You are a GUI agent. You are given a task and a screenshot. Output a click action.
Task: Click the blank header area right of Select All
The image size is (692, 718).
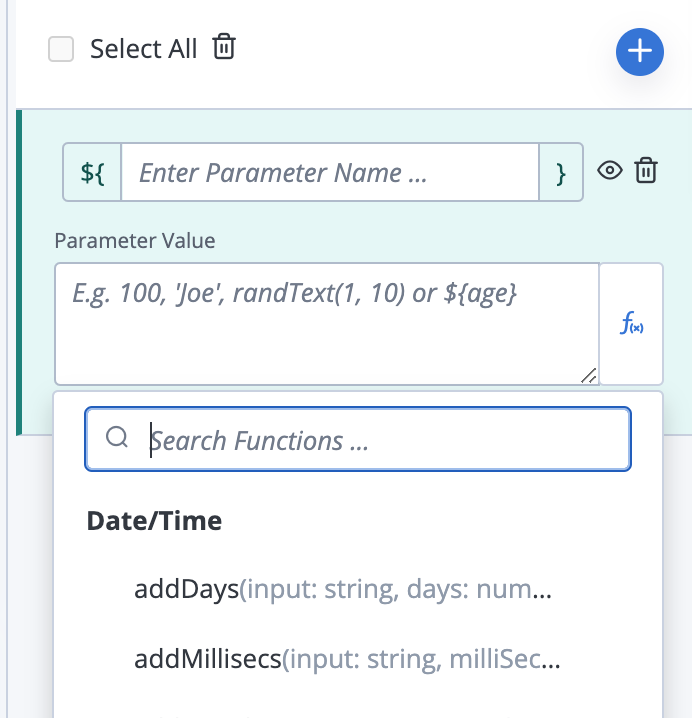[420, 50]
